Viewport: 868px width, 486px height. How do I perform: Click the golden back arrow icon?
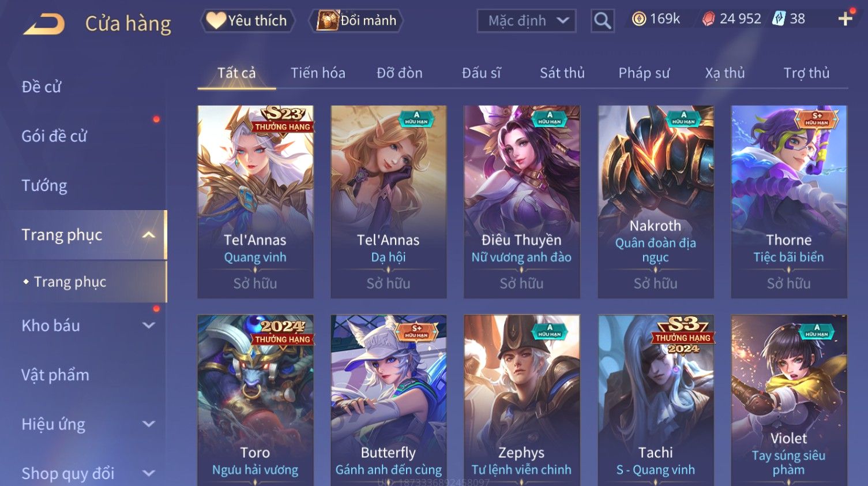(x=44, y=24)
